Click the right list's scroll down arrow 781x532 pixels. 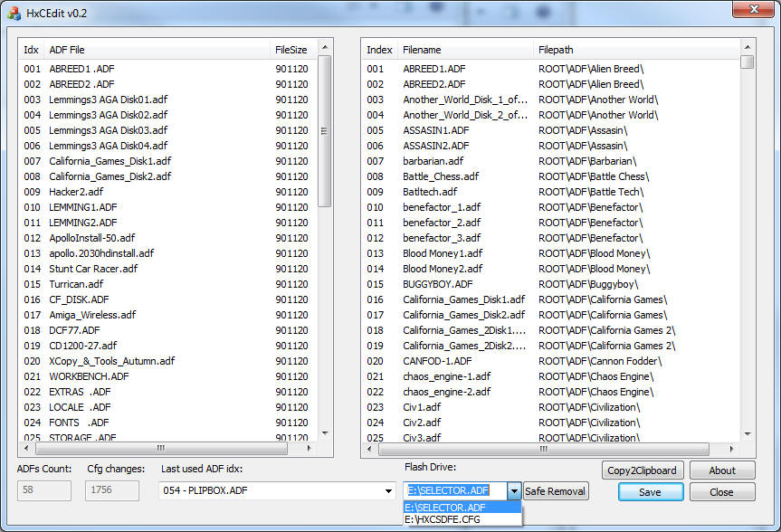(x=748, y=434)
